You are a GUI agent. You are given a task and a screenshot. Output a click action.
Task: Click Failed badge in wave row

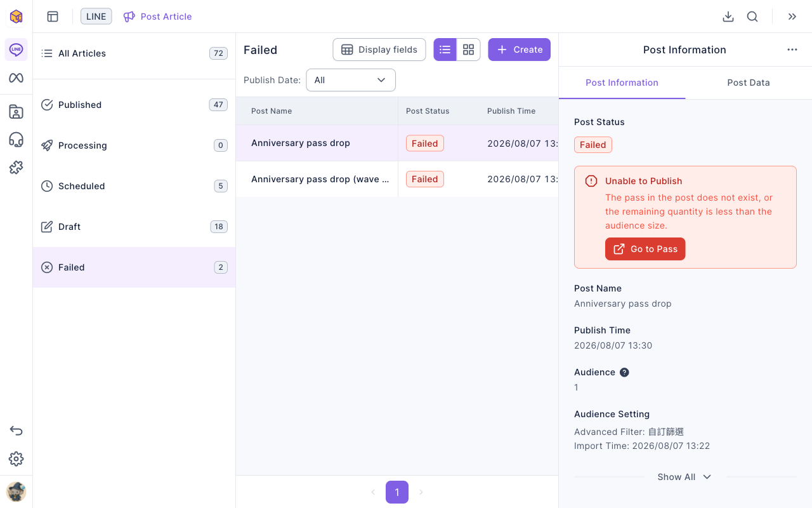[425, 179]
